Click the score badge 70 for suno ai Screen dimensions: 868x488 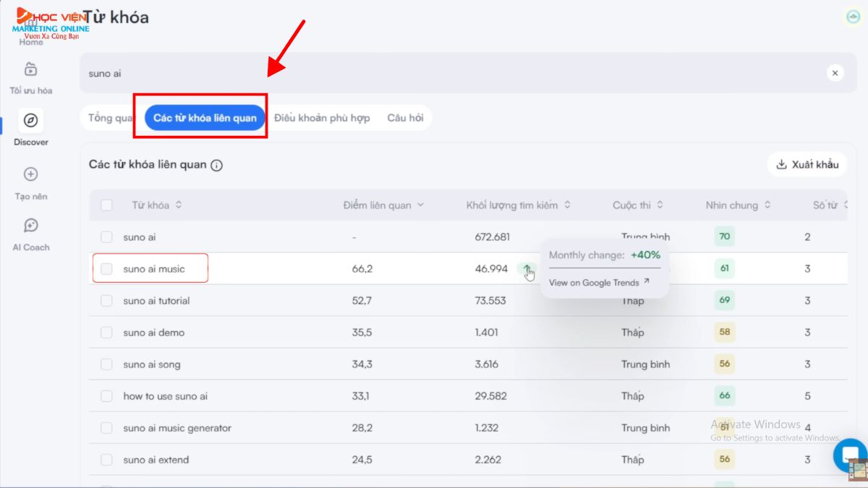point(724,236)
